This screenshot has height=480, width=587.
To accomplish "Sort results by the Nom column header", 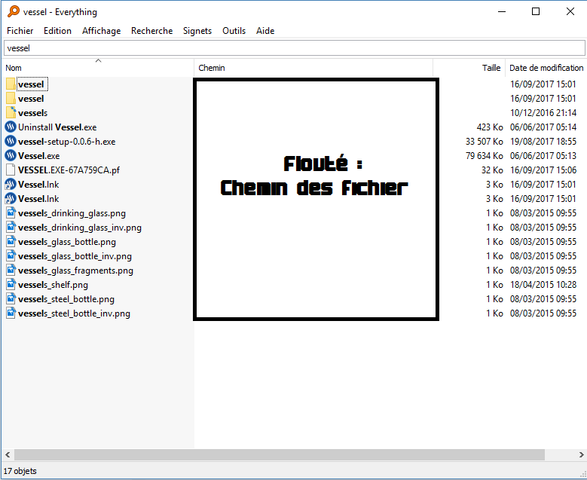I will click(98, 68).
